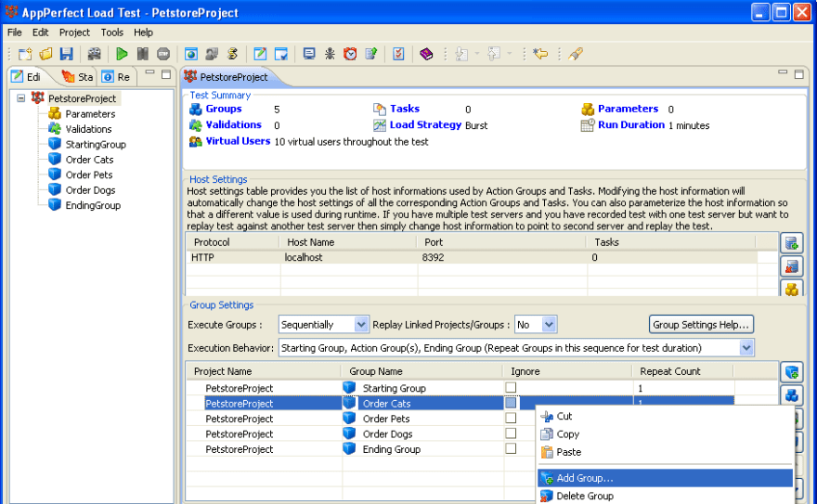Open the Groups link in Test Summary
817x504 pixels.
click(x=224, y=109)
